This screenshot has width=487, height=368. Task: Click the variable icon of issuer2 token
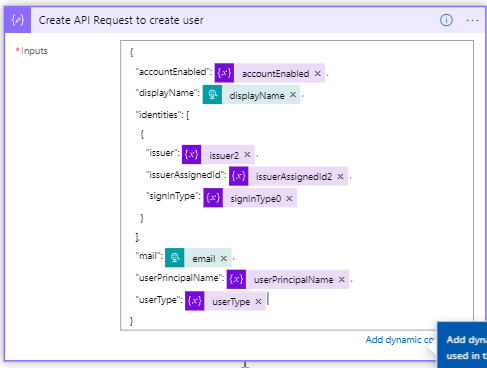191,154
